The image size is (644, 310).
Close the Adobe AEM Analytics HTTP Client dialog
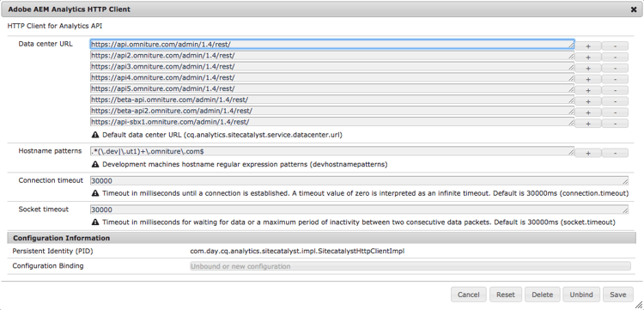(634, 9)
